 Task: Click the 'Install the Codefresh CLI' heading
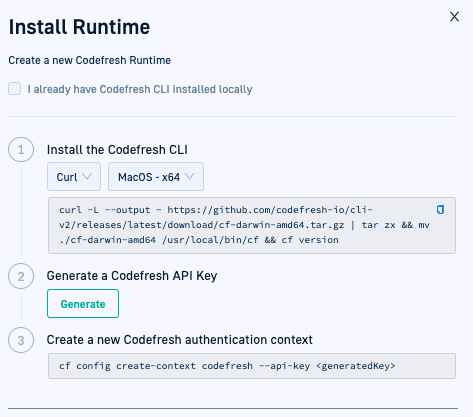pos(117,150)
